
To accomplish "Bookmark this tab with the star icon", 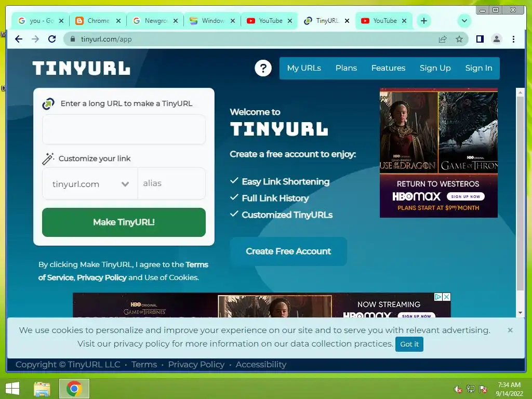I will 459,39.
